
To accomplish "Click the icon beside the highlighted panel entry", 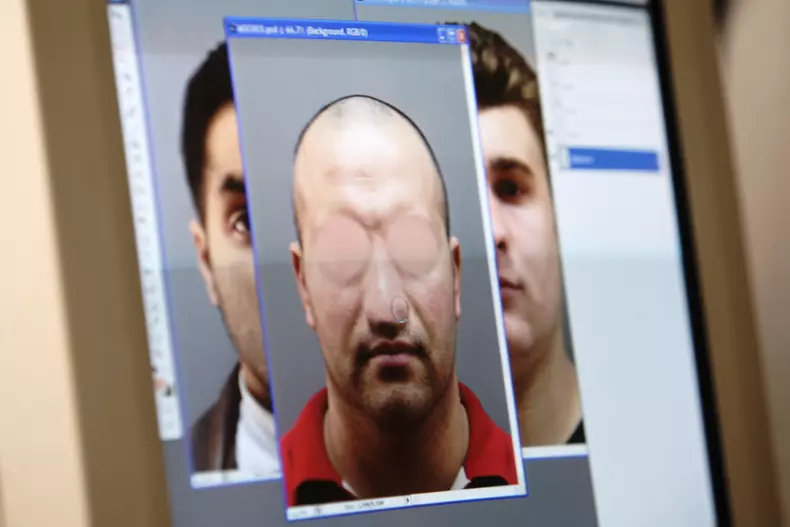I will [565, 157].
